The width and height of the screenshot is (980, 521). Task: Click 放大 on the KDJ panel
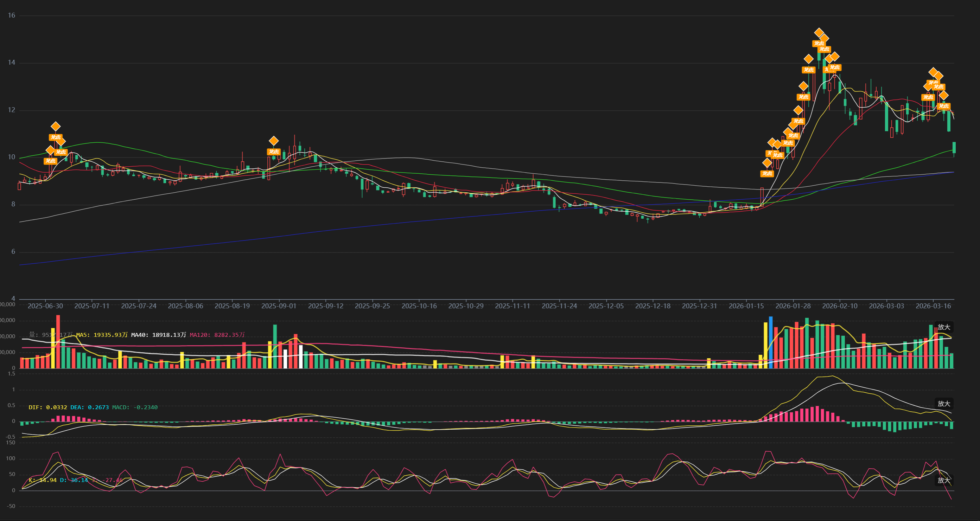click(x=943, y=480)
